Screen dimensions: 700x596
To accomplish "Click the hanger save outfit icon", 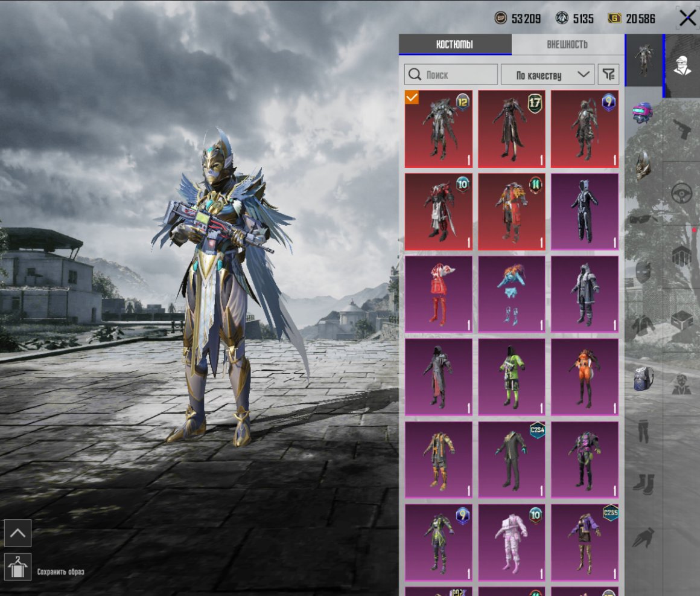I will point(17,567).
